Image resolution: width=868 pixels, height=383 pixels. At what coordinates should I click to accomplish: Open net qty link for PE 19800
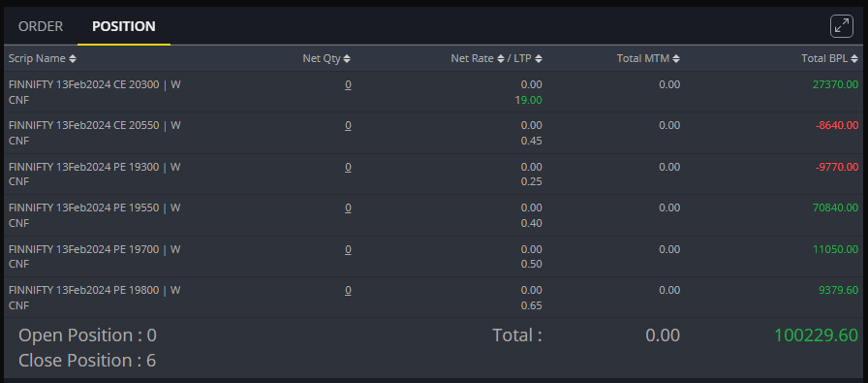coord(348,291)
